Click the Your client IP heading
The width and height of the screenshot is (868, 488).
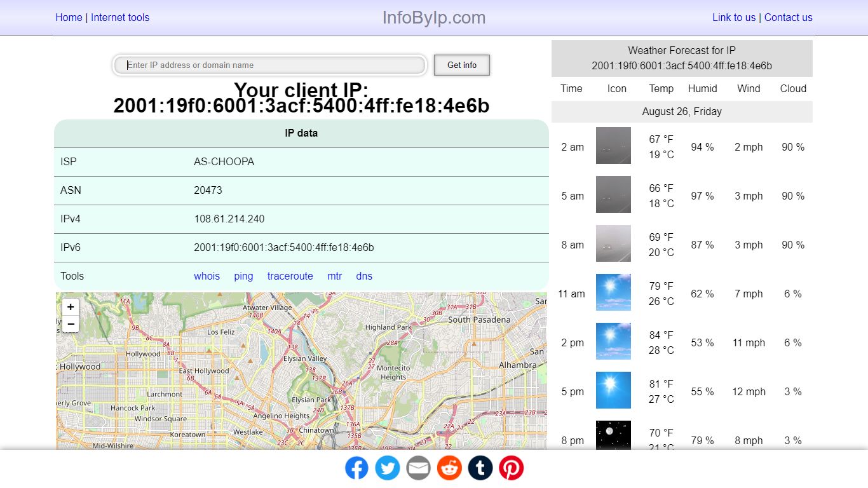point(301,97)
